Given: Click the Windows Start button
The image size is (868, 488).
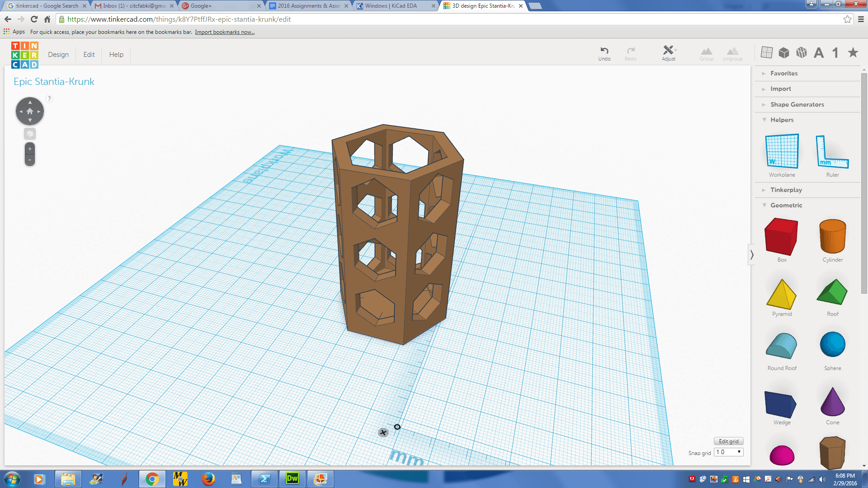Looking at the screenshot, I should 12,479.
